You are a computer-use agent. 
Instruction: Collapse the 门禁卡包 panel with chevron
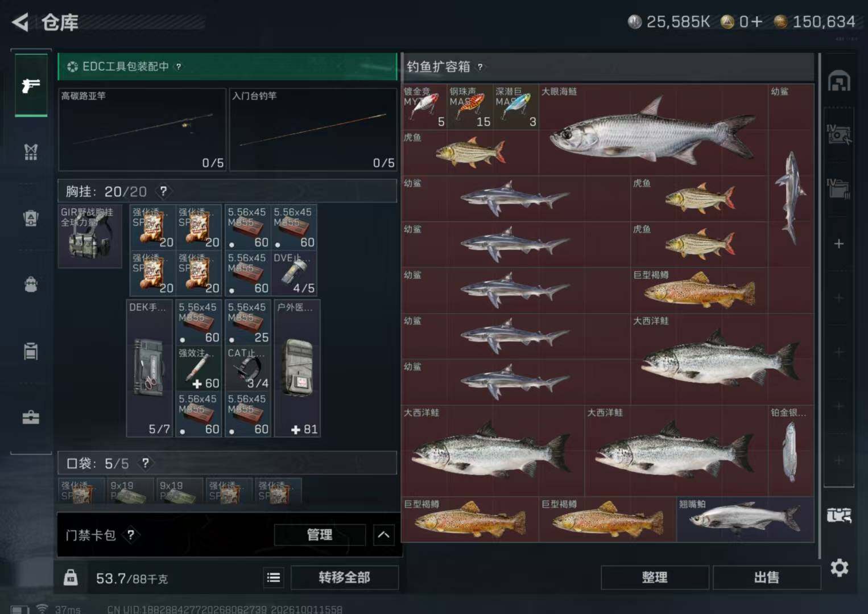tap(384, 535)
